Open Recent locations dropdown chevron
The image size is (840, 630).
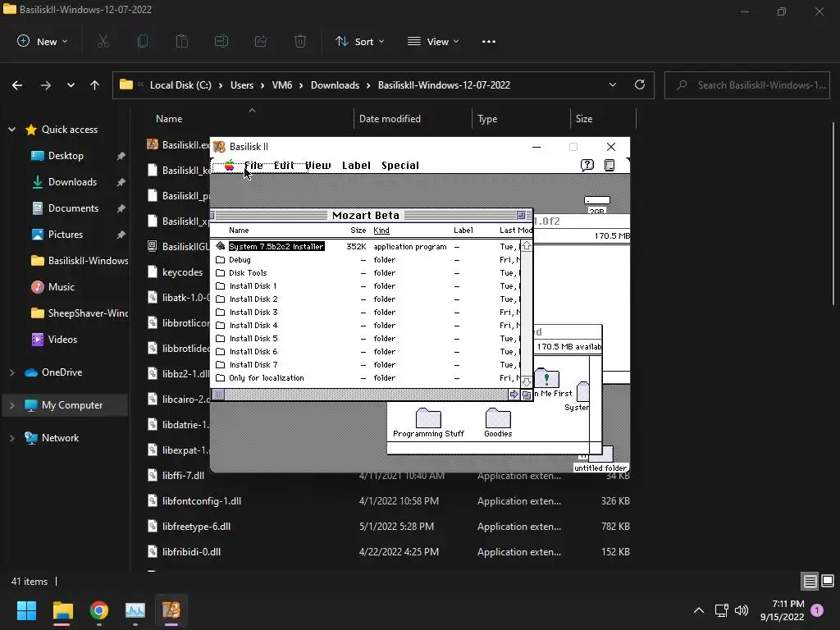pos(71,85)
